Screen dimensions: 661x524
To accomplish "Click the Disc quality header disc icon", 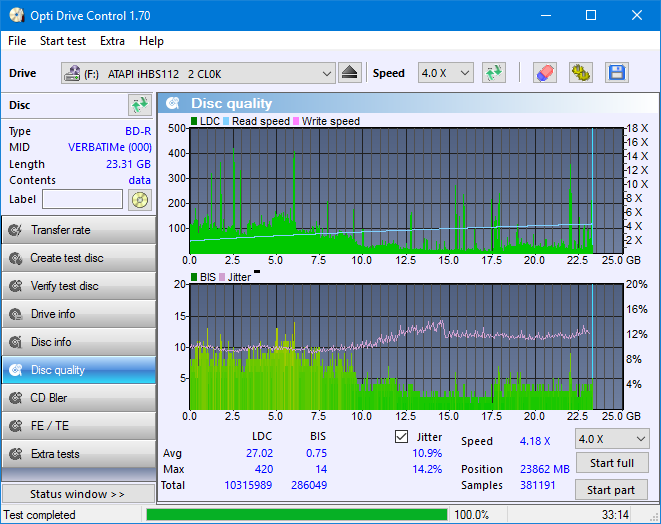I will [x=173, y=103].
